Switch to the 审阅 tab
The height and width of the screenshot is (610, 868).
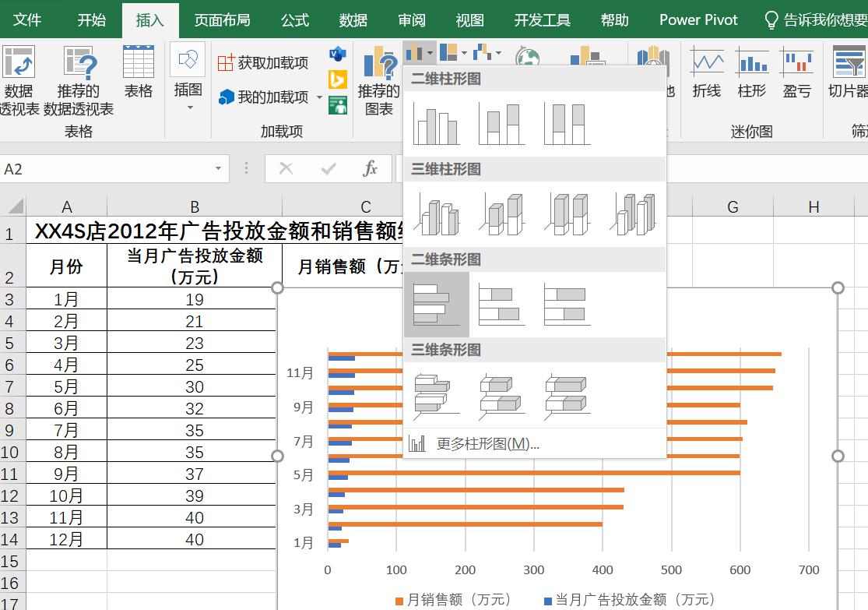(x=412, y=20)
